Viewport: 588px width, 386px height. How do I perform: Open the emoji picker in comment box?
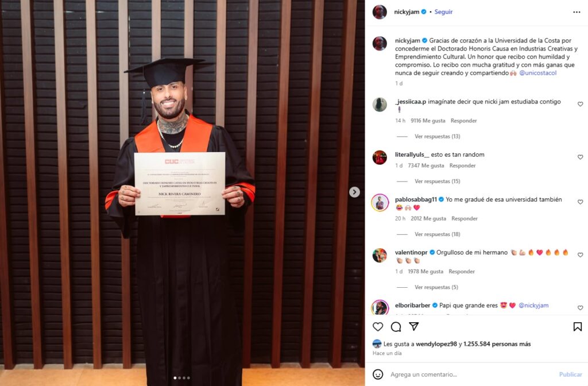(x=378, y=375)
